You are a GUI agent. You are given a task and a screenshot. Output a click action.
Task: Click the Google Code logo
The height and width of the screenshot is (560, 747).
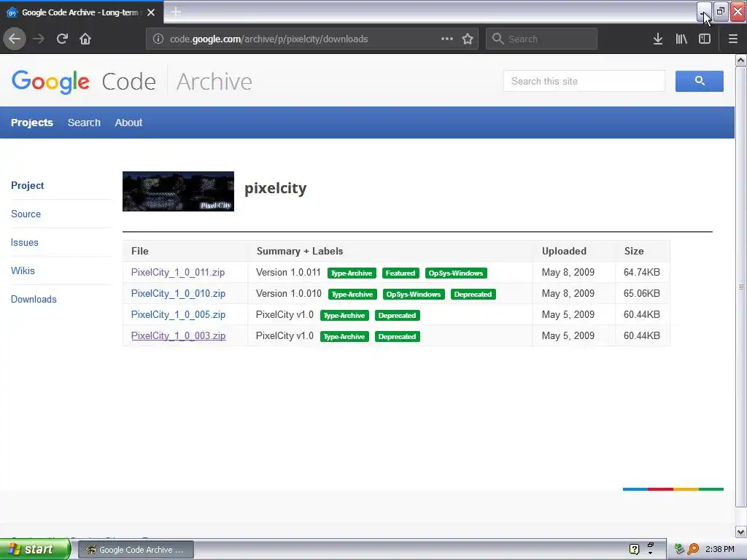[84, 82]
